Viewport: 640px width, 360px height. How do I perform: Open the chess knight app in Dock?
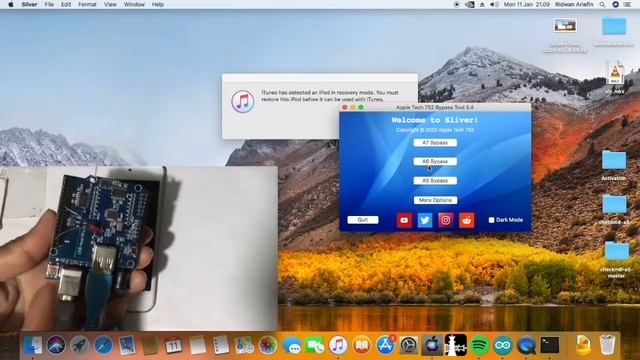pos(456,345)
